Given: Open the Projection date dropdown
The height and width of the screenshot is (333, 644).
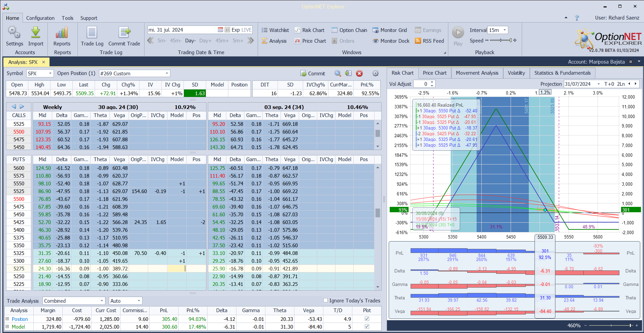Looking at the screenshot, I should point(599,84).
